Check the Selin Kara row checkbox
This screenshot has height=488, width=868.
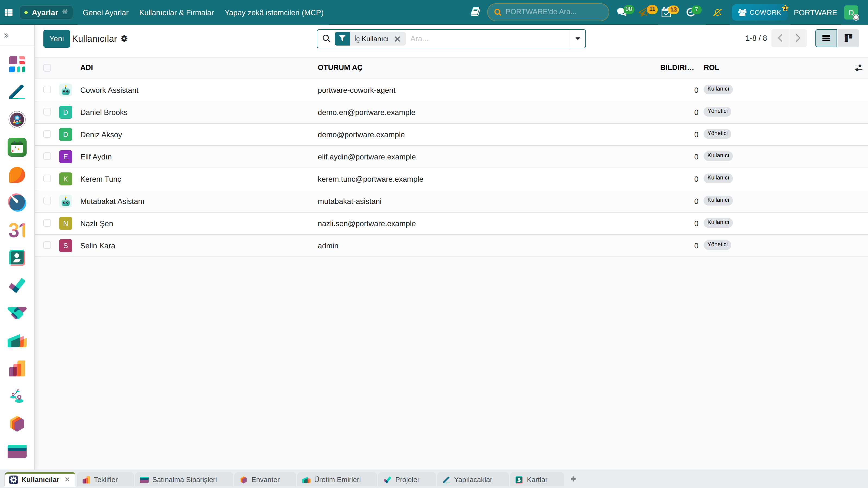click(47, 245)
